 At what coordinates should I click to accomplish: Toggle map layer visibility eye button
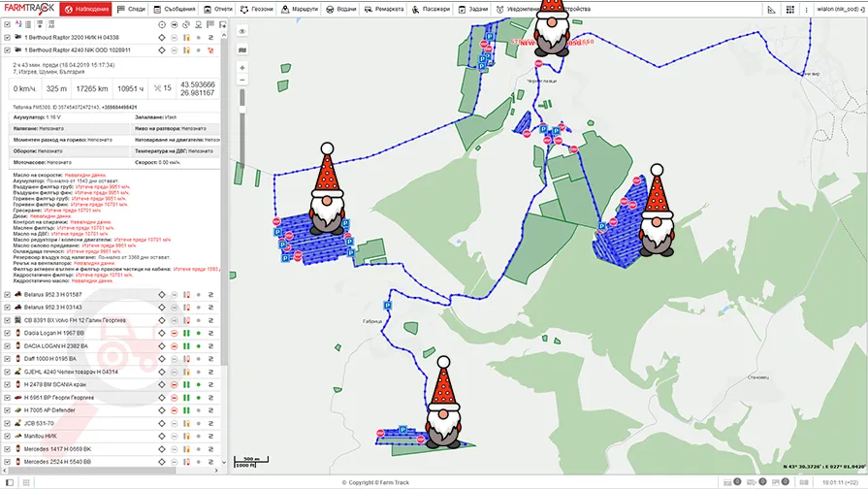point(241,31)
